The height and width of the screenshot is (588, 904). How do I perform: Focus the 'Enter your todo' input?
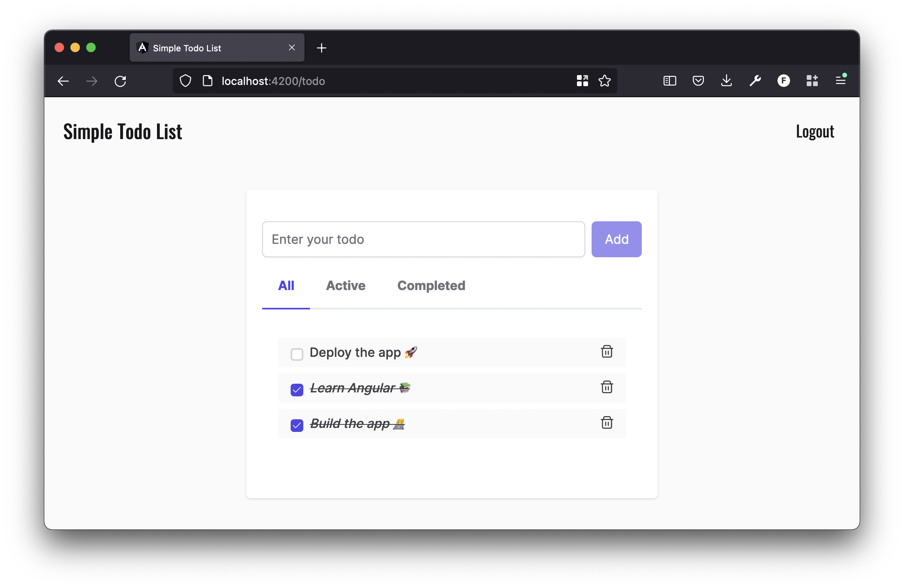[423, 239]
